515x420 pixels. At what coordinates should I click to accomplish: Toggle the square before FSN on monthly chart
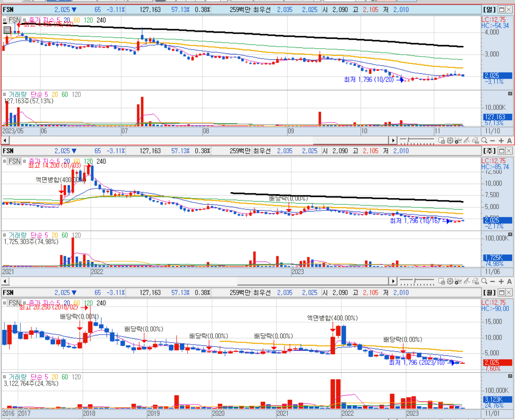[5, 303]
